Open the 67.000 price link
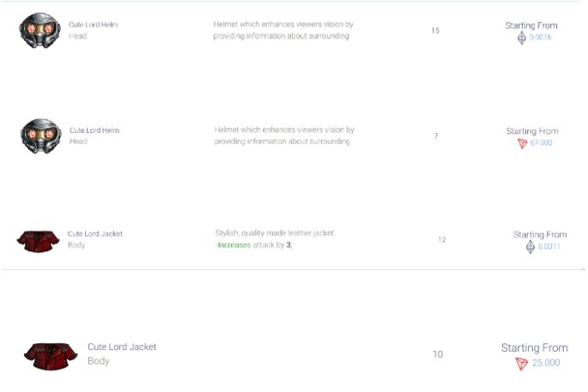This screenshot has width=588, height=392. point(541,143)
